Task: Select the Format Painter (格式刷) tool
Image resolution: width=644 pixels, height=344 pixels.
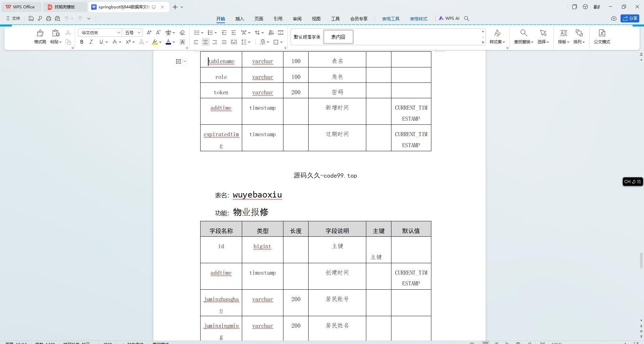Action: (x=40, y=37)
